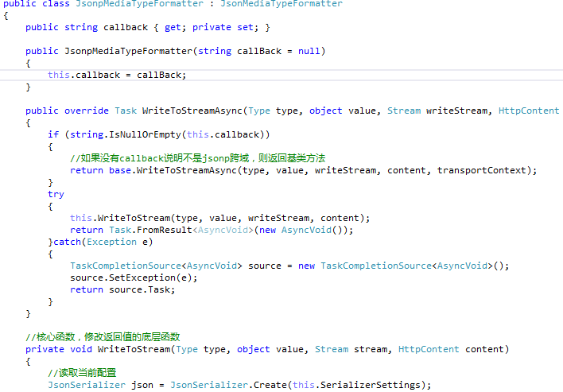Click the comment '//核心函数，修改返回值的底层函数'
Viewport: 563px width, 392px height.
pos(103,337)
